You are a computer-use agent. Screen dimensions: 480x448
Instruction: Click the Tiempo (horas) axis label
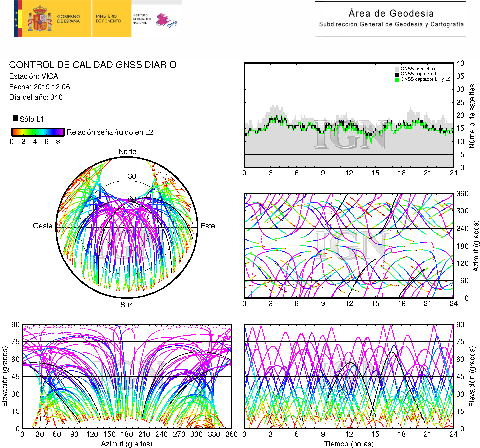pos(349,444)
